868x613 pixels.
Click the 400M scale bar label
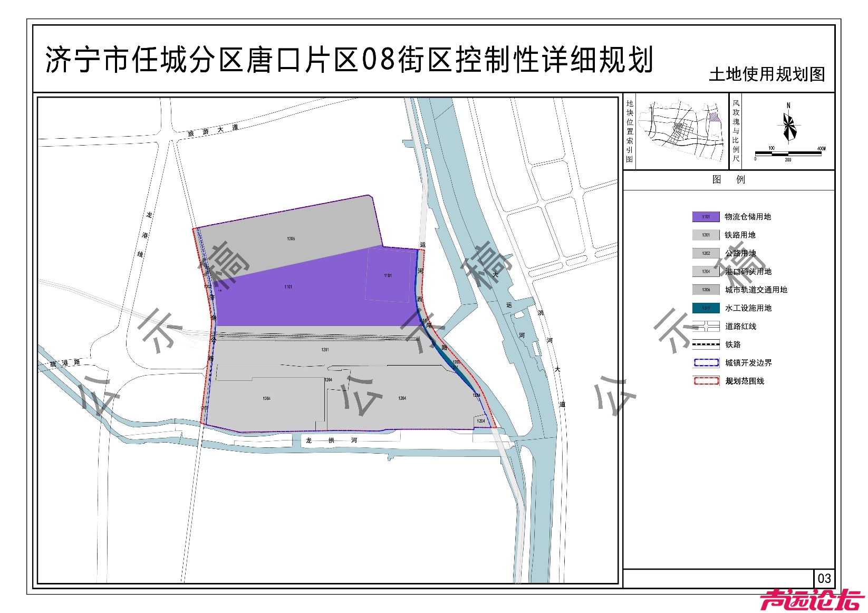821,149
